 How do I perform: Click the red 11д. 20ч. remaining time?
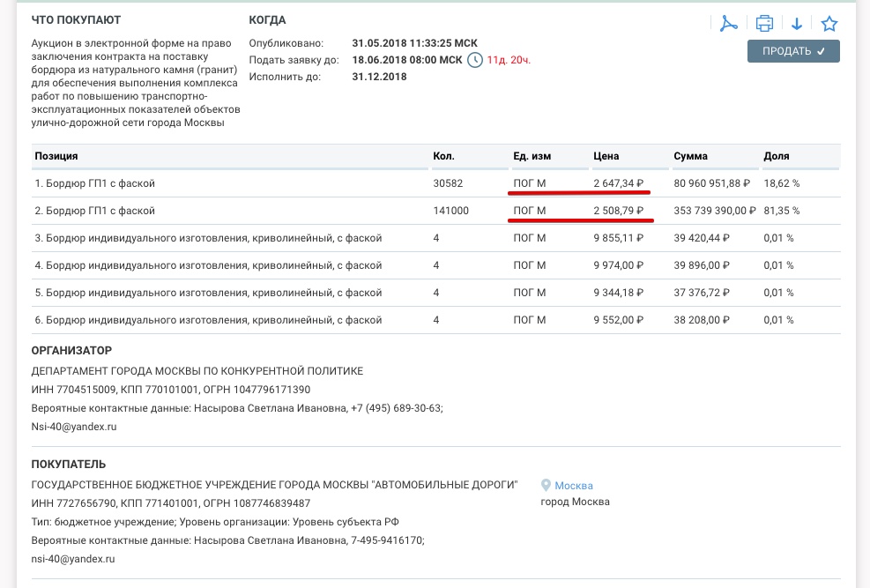point(509,60)
